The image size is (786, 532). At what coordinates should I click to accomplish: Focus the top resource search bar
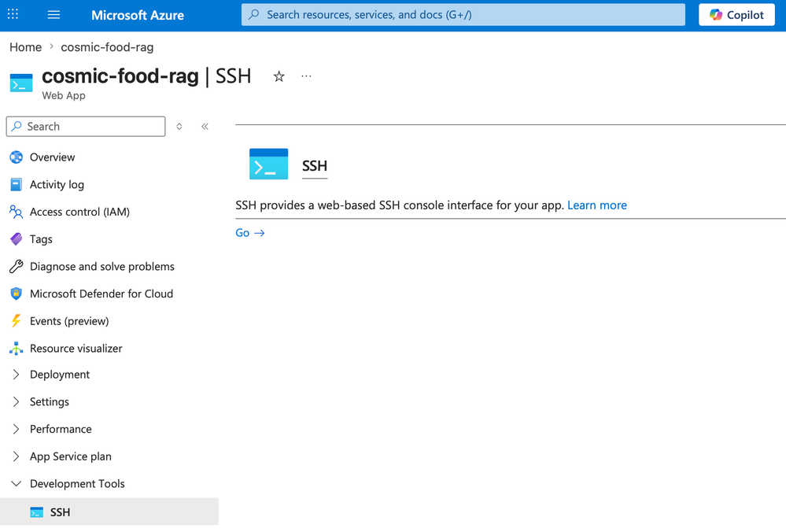pos(463,14)
